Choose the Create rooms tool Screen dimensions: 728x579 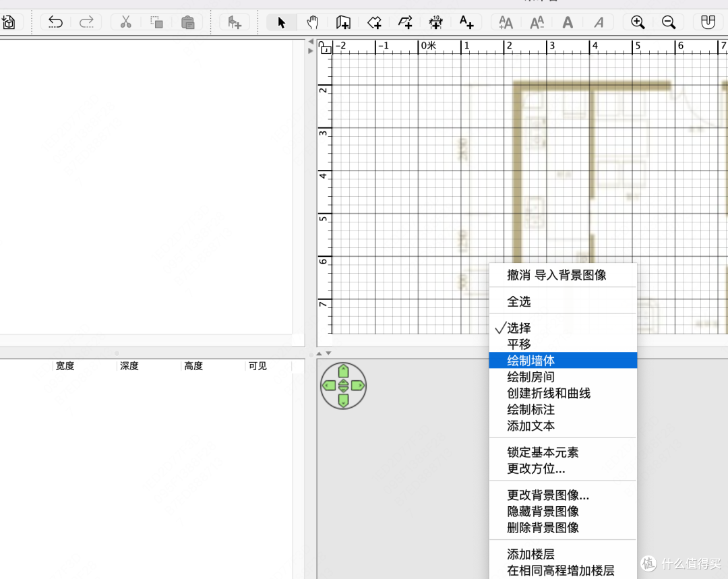pyautogui.click(x=374, y=22)
